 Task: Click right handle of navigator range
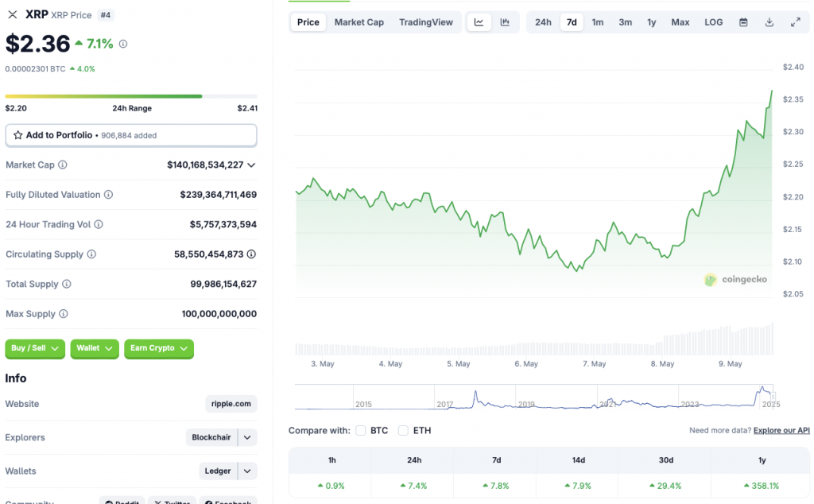click(773, 397)
